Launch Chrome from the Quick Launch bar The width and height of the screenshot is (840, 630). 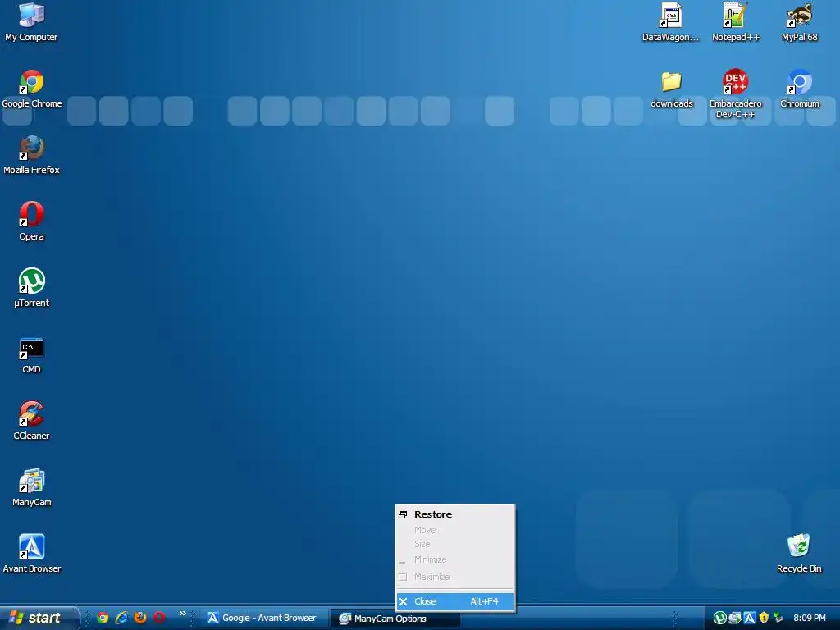coord(103,618)
